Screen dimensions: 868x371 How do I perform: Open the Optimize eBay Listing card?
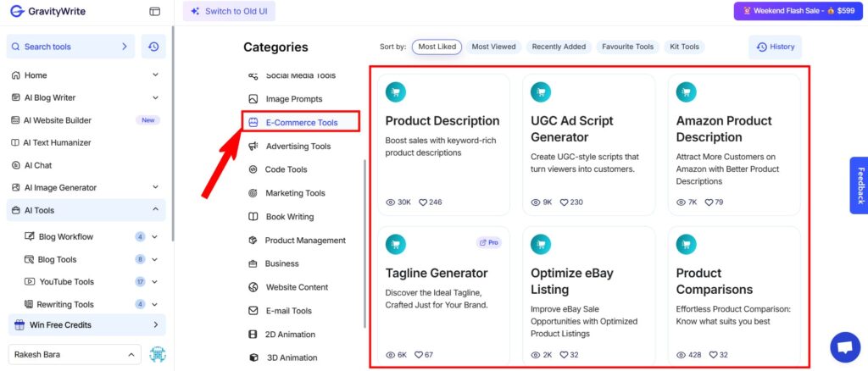click(x=588, y=296)
